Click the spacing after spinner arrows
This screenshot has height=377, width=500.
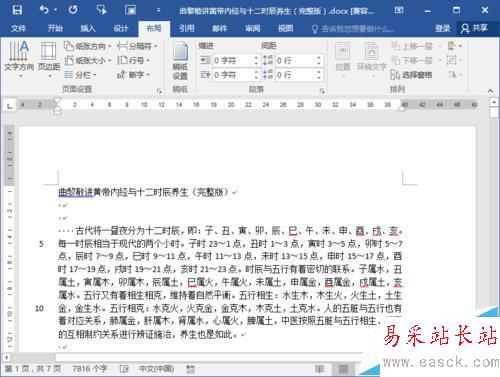319,75
